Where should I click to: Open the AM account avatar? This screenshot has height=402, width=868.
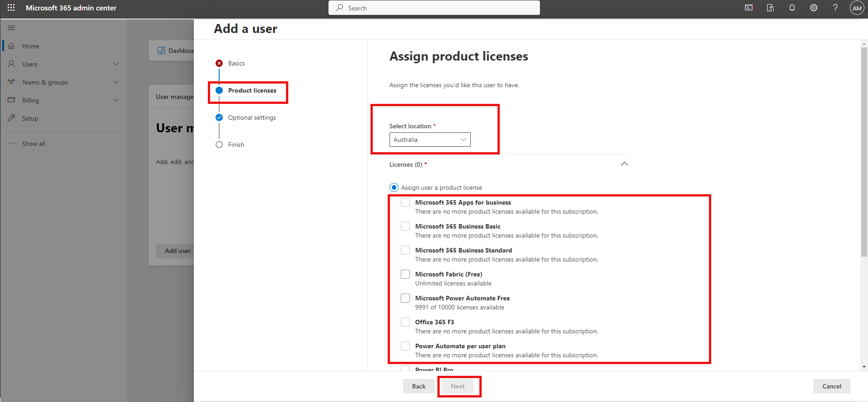[857, 8]
